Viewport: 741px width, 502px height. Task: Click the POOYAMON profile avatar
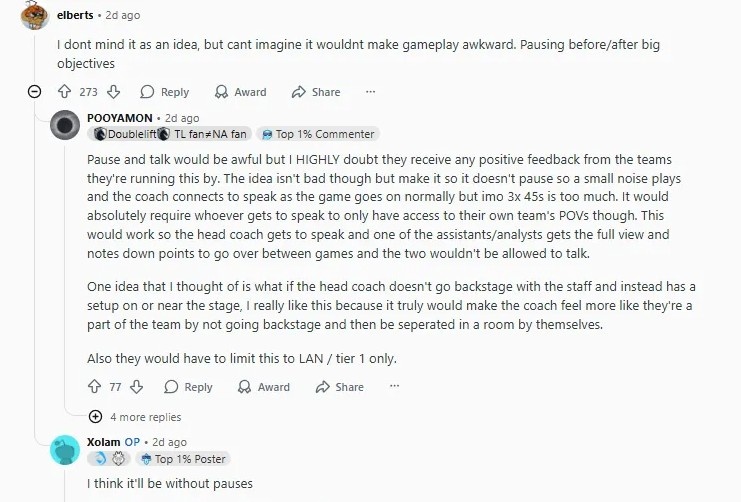coord(65,126)
